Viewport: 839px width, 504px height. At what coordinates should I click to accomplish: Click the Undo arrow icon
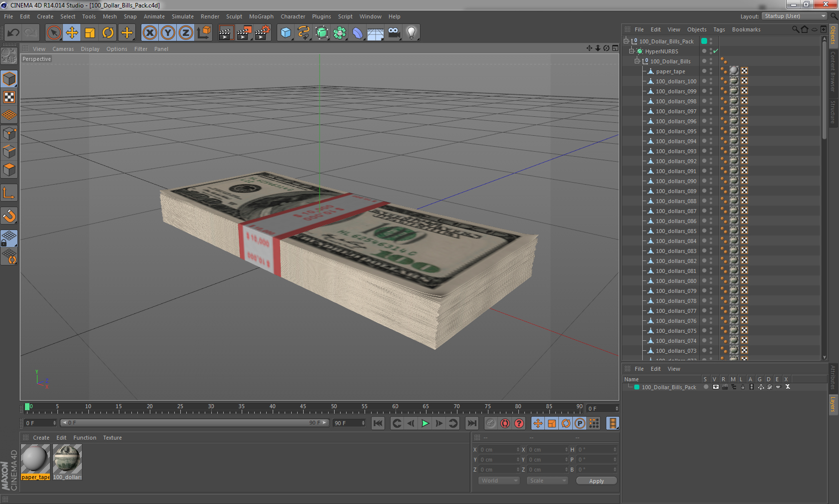[x=13, y=33]
